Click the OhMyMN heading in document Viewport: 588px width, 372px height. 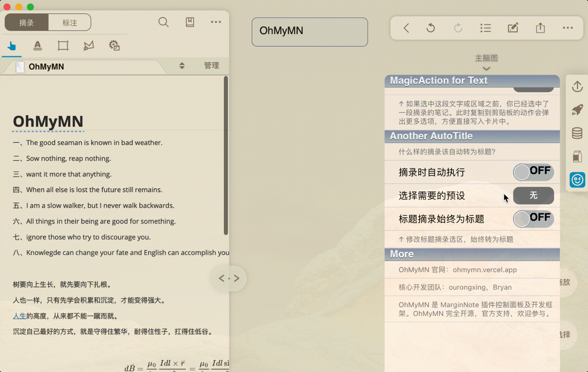[48, 121]
